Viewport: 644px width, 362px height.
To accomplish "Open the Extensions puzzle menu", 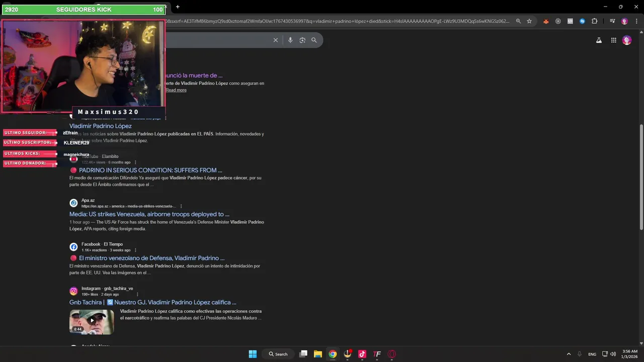I will click(595, 21).
